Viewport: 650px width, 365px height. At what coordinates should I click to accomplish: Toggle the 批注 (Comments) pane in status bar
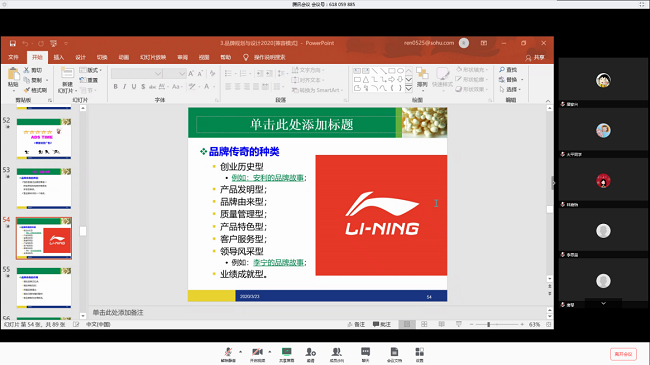click(x=382, y=324)
